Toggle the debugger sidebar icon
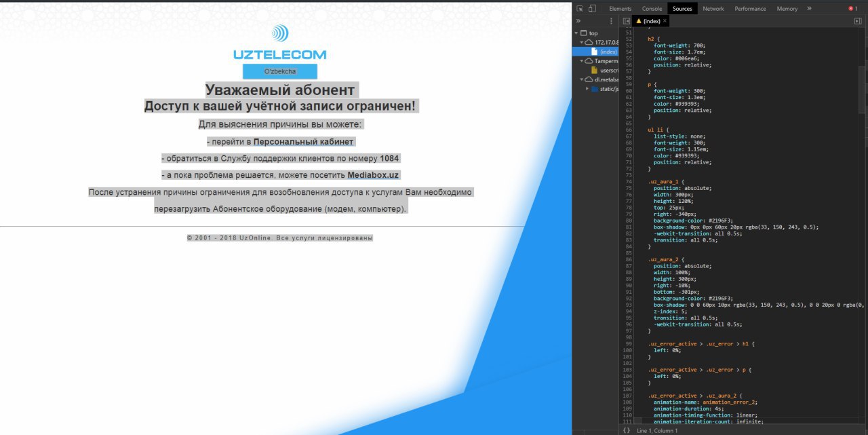This screenshot has height=435, width=868. [858, 21]
